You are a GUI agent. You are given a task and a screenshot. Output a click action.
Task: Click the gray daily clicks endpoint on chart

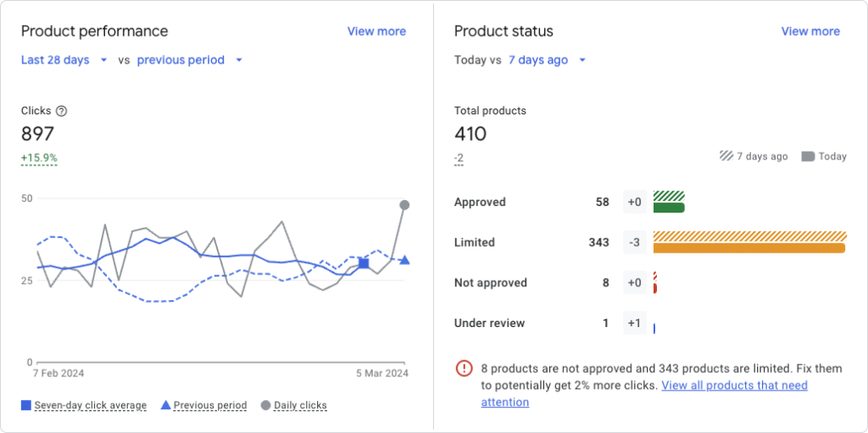click(404, 205)
